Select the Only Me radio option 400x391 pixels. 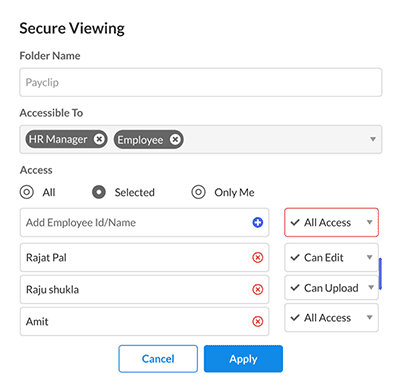pos(198,192)
